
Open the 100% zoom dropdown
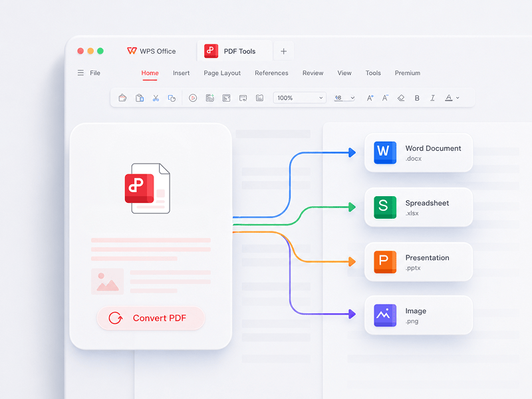(300, 98)
